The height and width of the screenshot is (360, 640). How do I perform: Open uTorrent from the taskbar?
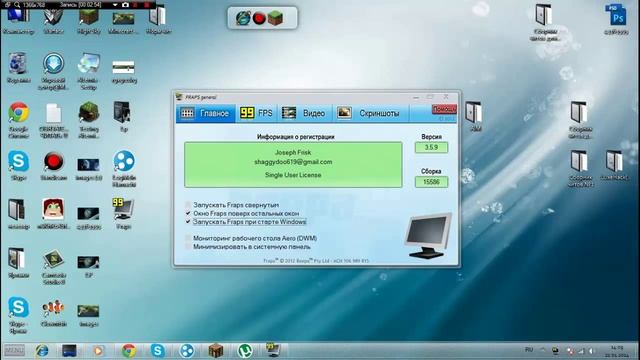245,351
